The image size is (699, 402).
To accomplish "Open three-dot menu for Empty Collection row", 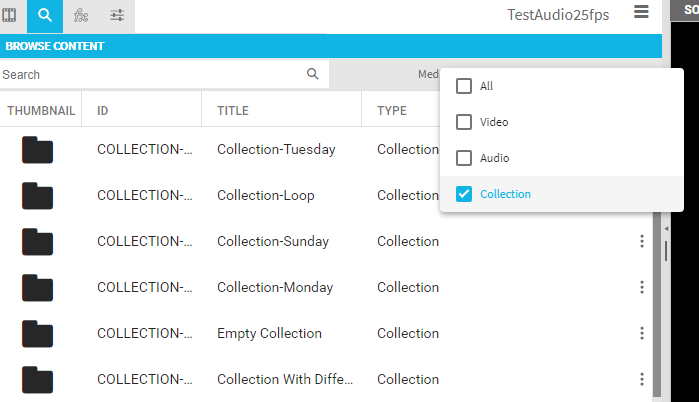I will (642, 333).
